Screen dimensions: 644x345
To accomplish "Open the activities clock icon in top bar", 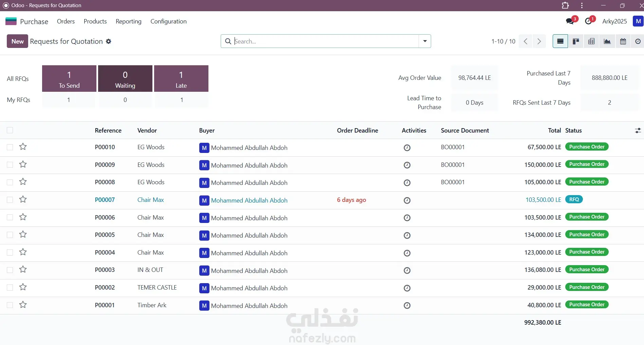I will point(589,21).
